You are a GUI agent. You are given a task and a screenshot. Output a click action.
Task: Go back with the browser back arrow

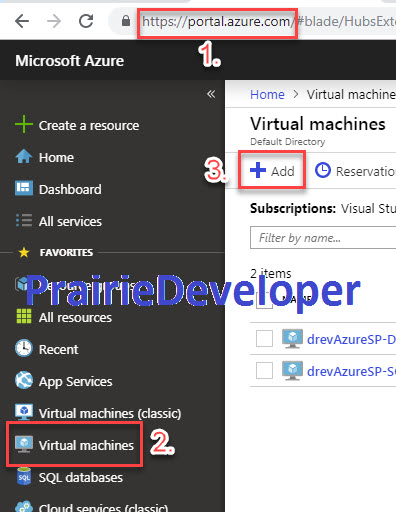pos(22,21)
